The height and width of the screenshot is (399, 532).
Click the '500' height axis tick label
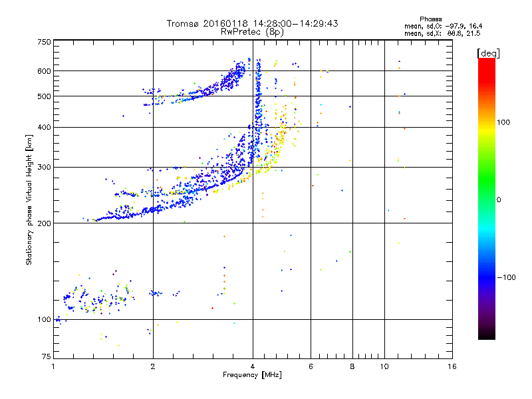pos(44,96)
